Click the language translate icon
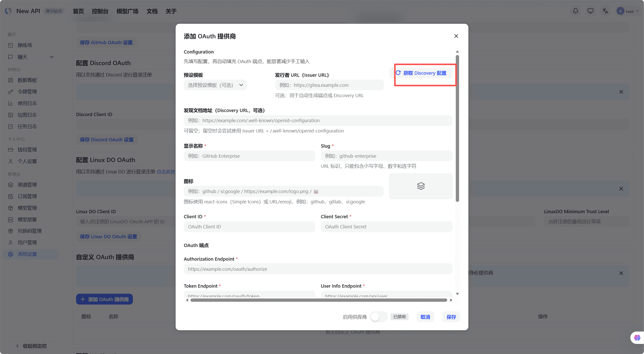This screenshot has width=644, height=354. click(605, 11)
